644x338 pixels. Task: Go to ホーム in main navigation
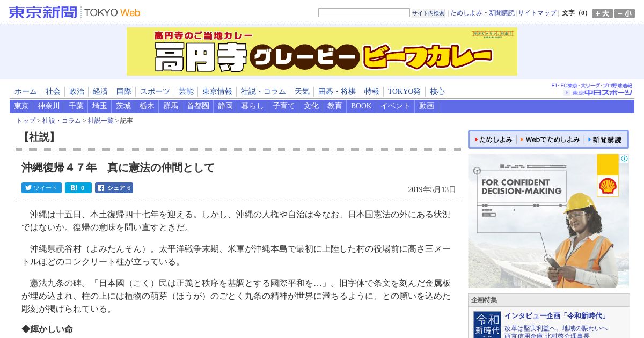26,91
